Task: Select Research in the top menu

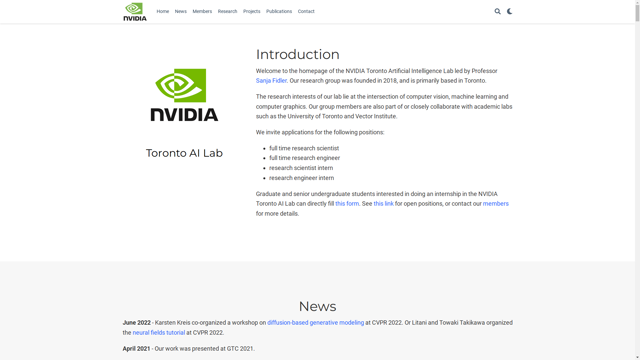Action: click(227, 11)
